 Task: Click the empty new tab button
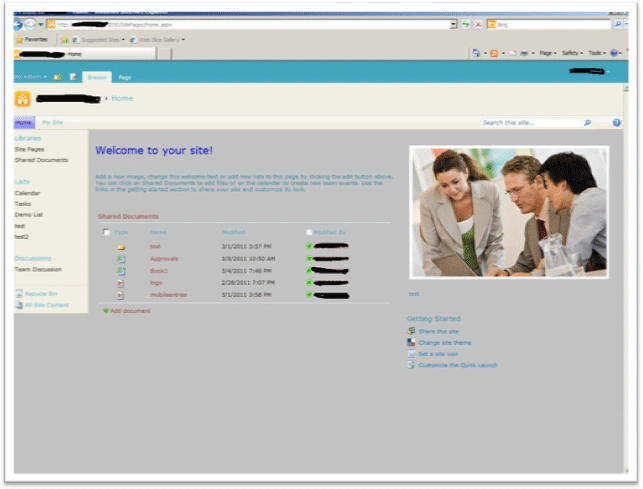click(x=164, y=54)
